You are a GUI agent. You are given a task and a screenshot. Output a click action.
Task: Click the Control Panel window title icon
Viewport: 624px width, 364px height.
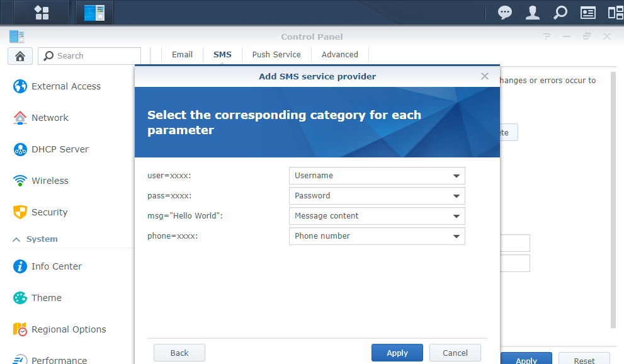[17, 37]
